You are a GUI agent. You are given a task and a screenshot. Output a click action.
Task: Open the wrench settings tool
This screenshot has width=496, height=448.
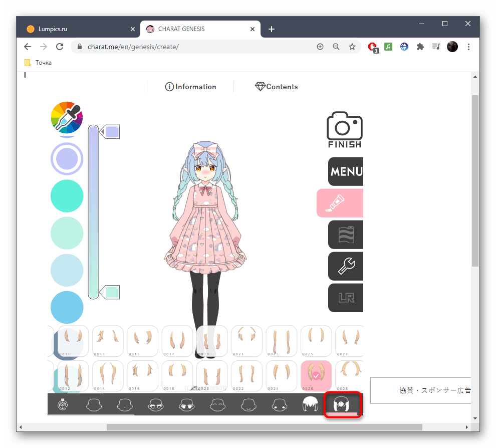(x=346, y=266)
